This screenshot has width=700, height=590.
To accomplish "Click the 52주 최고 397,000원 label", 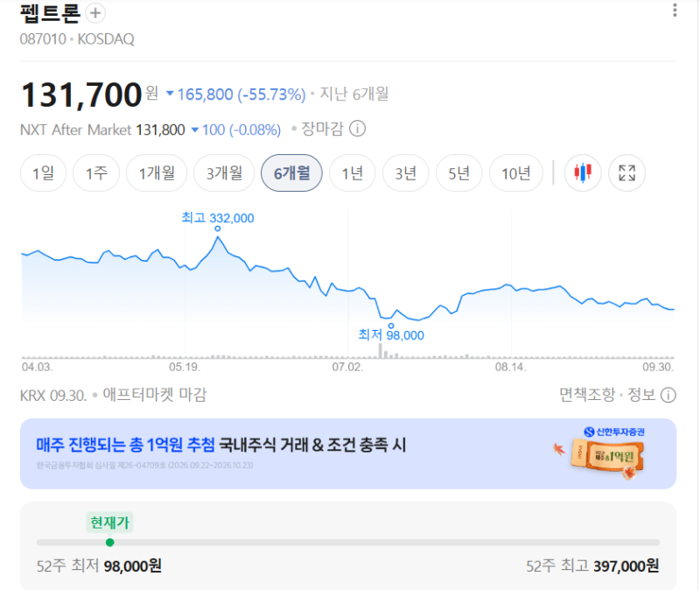I will click(x=592, y=565).
